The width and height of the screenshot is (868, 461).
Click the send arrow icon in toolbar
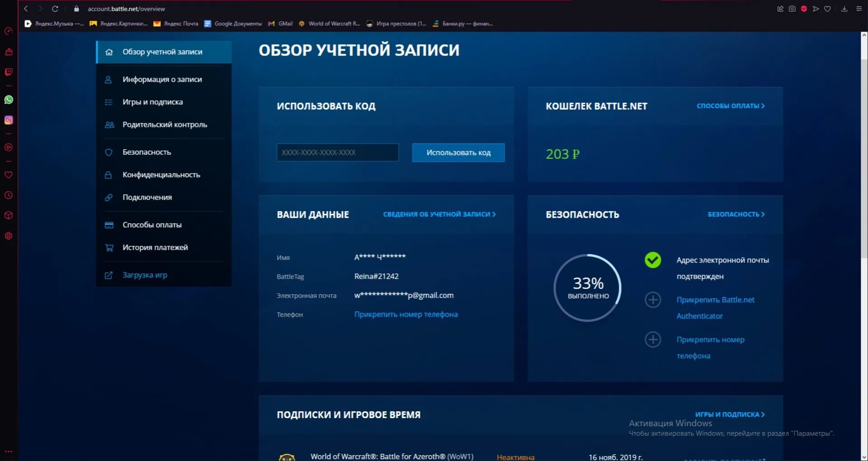[816, 9]
